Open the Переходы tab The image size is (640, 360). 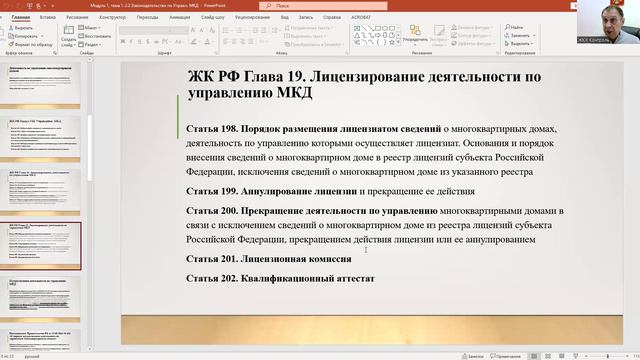[x=147, y=18]
